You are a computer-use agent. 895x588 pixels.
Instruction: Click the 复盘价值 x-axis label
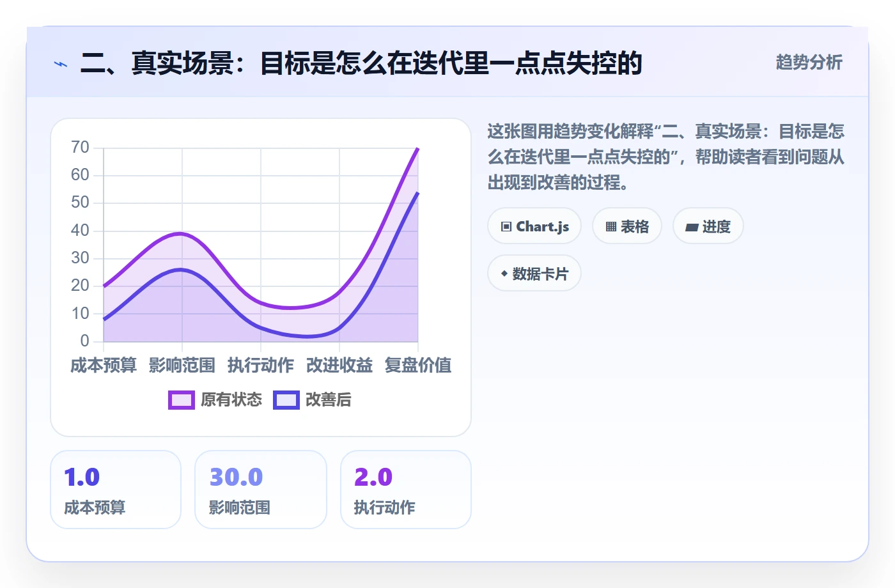(x=418, y=366)
